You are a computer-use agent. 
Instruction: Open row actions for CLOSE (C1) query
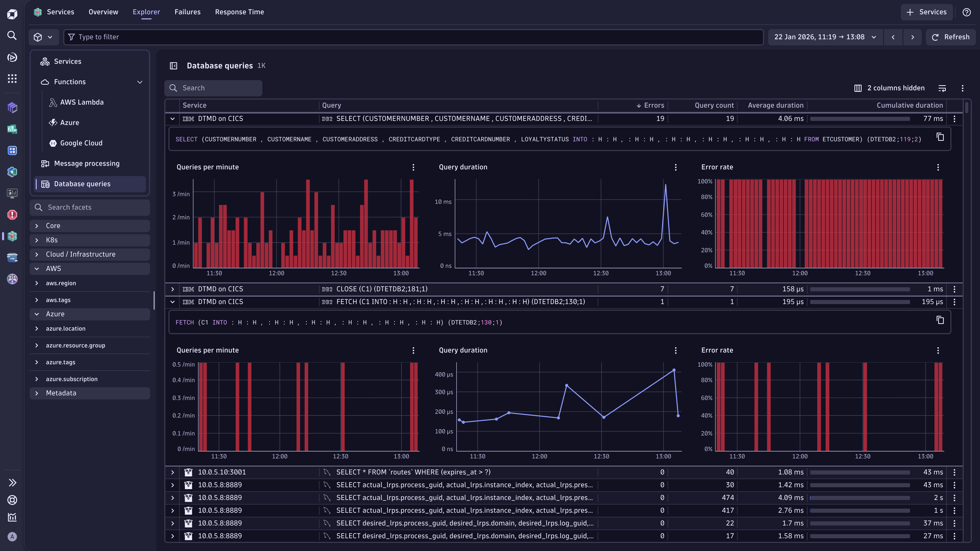tap(954, 289)
